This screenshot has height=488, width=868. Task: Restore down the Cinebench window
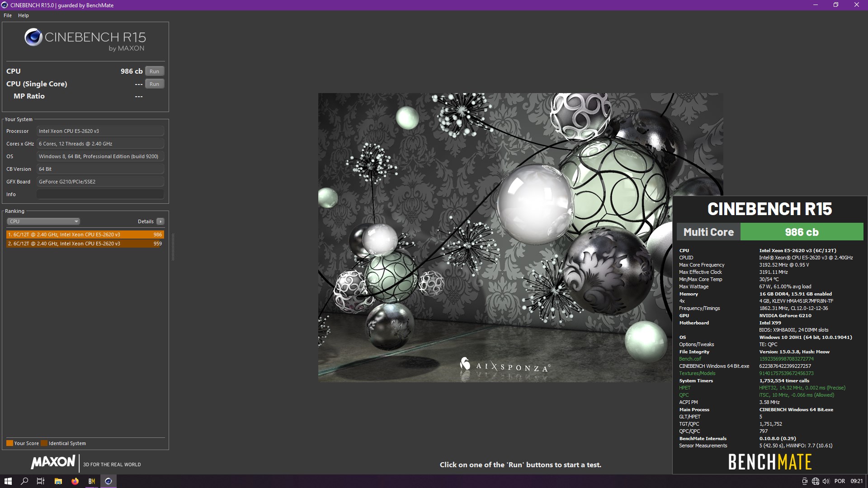pos(836,5)
